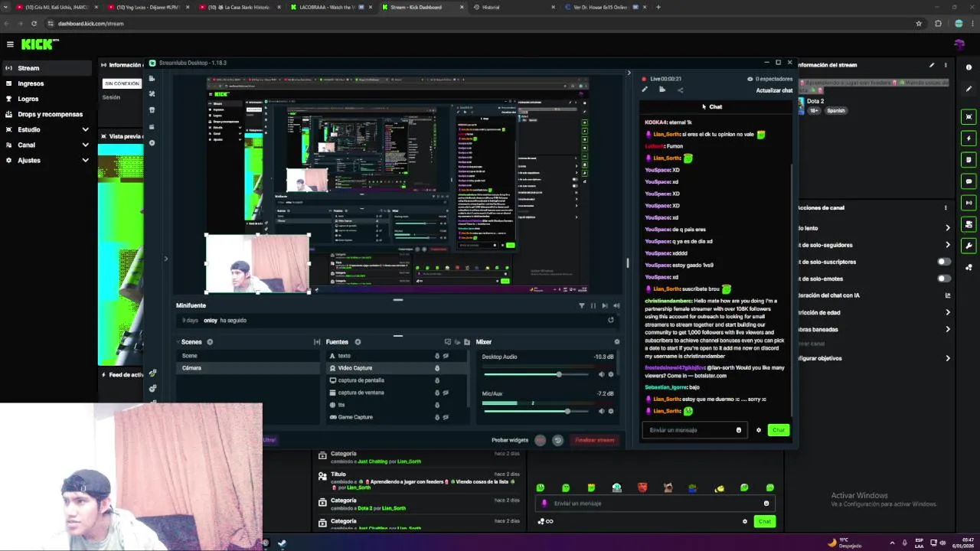Open Steam from Windows taskbar
Image resolution: width=980 pixels, height=551 pixels.
(282, 543)
